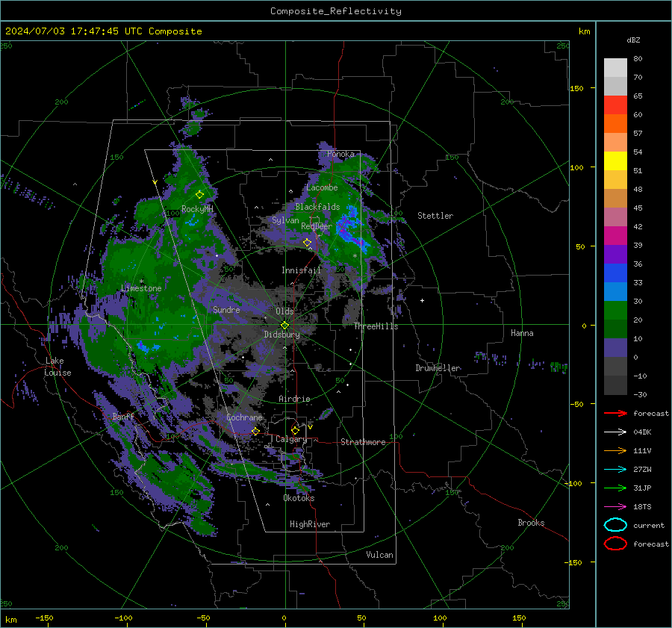
Task: Select the bright green 20-30 dBZ swatch
Action: [615, 310]
